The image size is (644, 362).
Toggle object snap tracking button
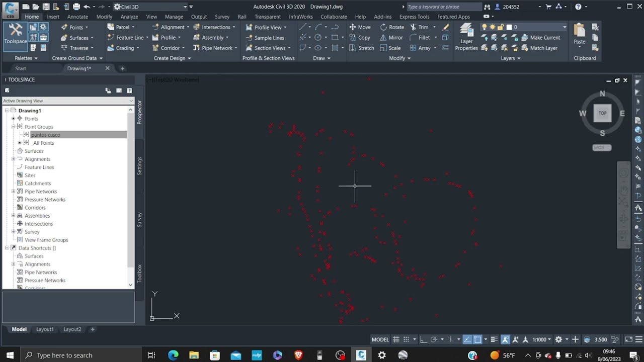click(x=467, y=339)
